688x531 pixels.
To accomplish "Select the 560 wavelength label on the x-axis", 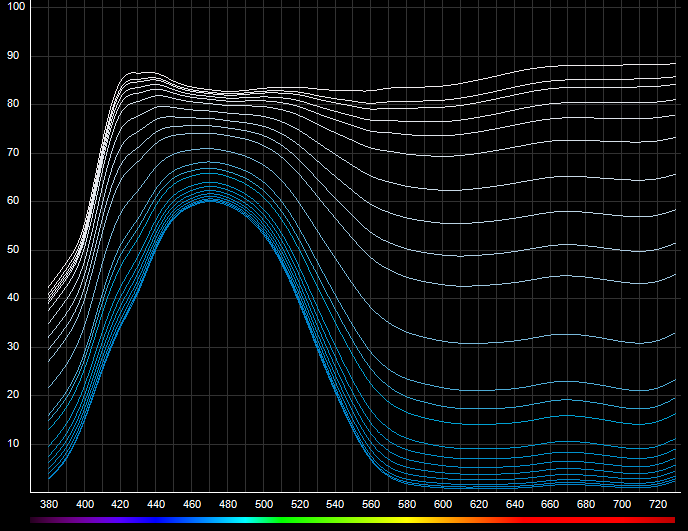I will click(x=371, y=503).
